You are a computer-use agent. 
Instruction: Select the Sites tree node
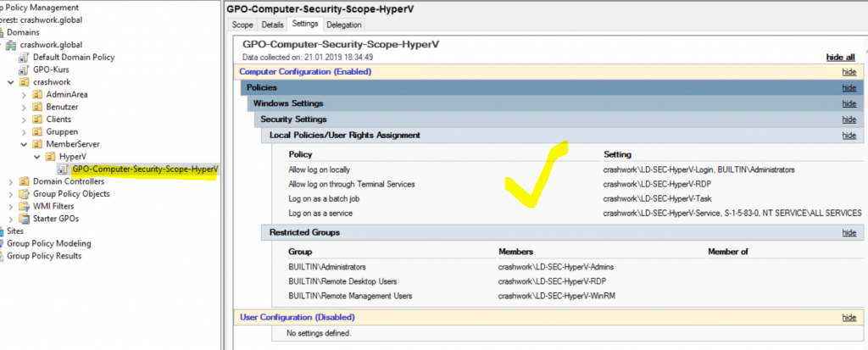(15, 231)
